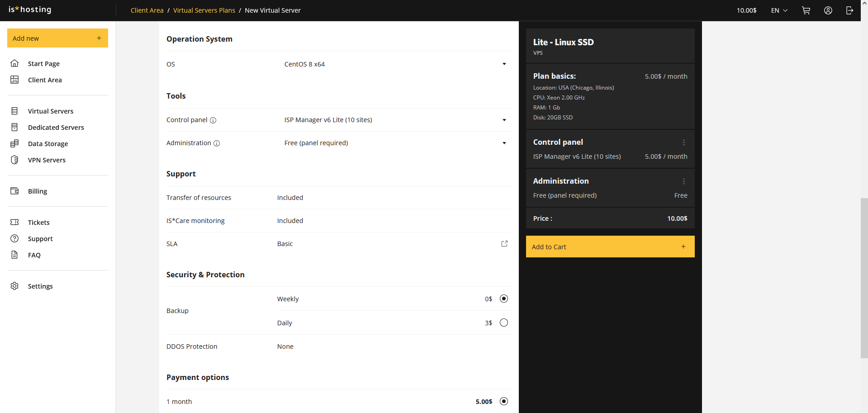This screenshot has height=413, width=868.
Task: Click Add to Cart
Action: [x=610, y=247]
